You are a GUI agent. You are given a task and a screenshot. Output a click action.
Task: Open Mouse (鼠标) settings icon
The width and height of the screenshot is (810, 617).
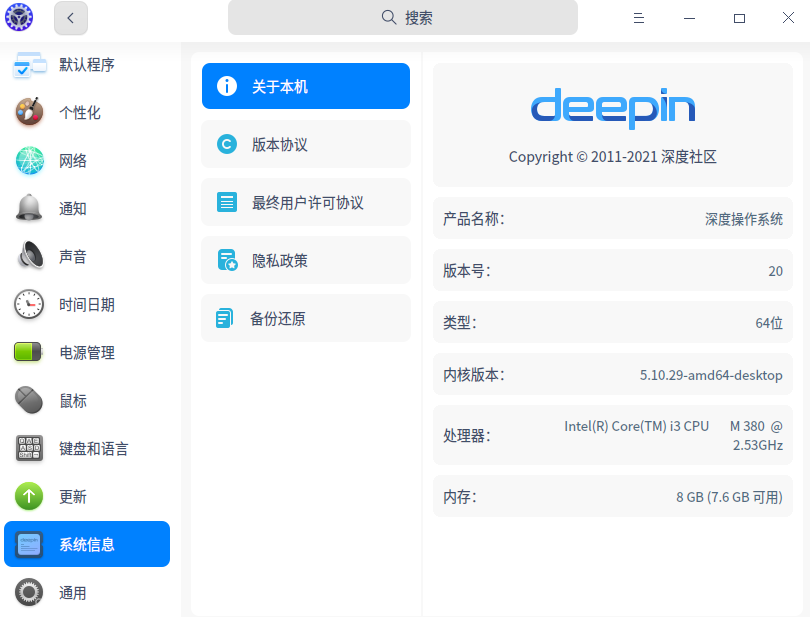coord(29,400)
